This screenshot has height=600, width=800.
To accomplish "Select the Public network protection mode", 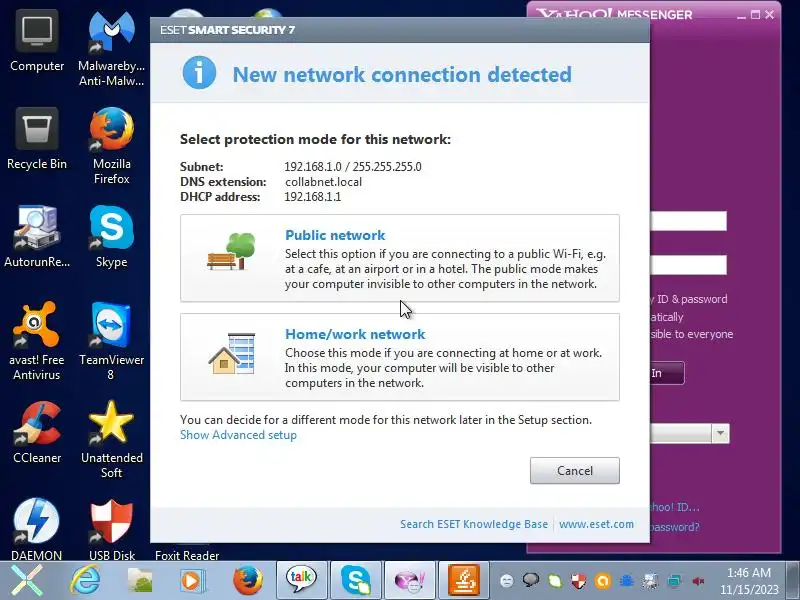I will point(399,258).
